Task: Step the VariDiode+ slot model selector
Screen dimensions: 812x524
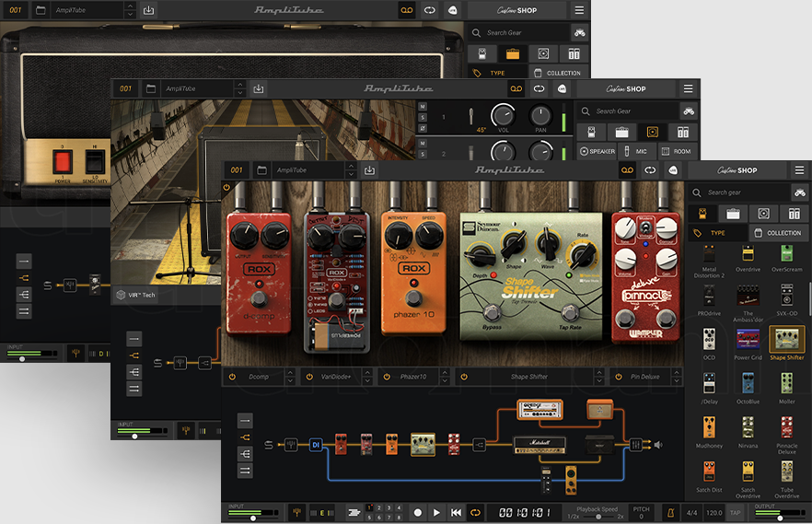Action: click(x=367, y=377)
